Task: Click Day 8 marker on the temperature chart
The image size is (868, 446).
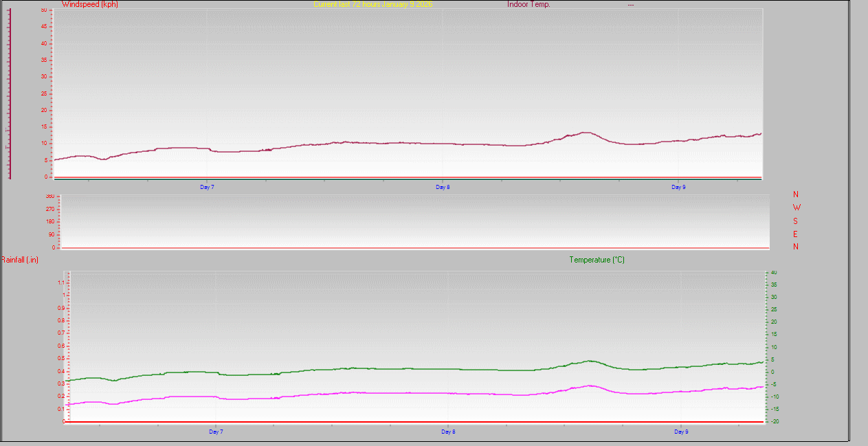Action: tap(447, 432)
